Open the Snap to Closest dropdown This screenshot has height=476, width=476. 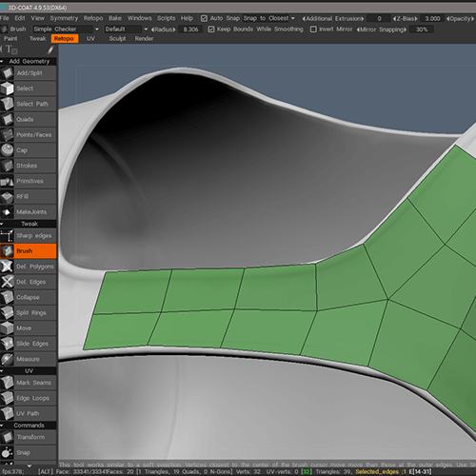click(269, 18)
